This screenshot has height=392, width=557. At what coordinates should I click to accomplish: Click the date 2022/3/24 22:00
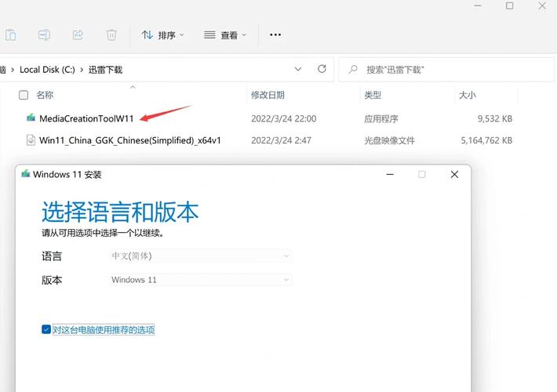tap(283, 118)
